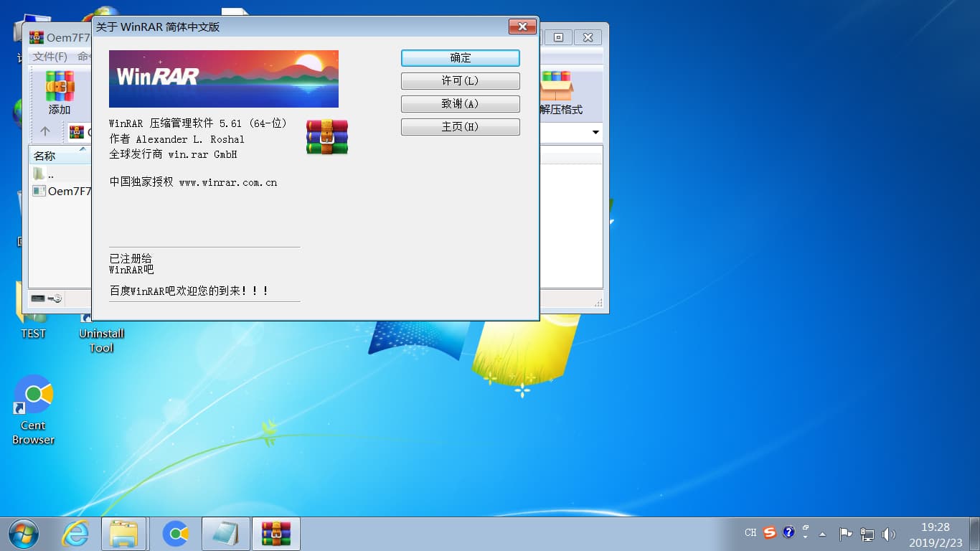The width and height of the screenshot is (980, 551).
Task: Click the 作者 Alexander L. Roshal line
Action: click(x=176, y=139)
